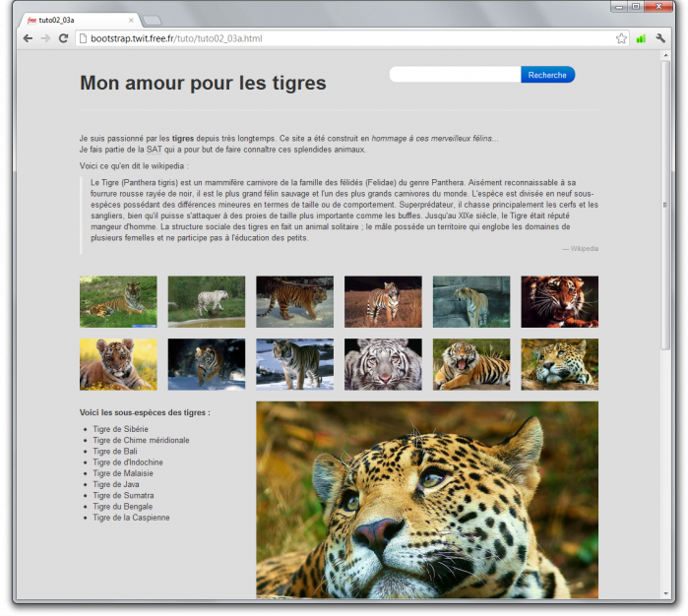688x616 pixels.
Task: Click the large jaguar image
Action: click(427, 500)
